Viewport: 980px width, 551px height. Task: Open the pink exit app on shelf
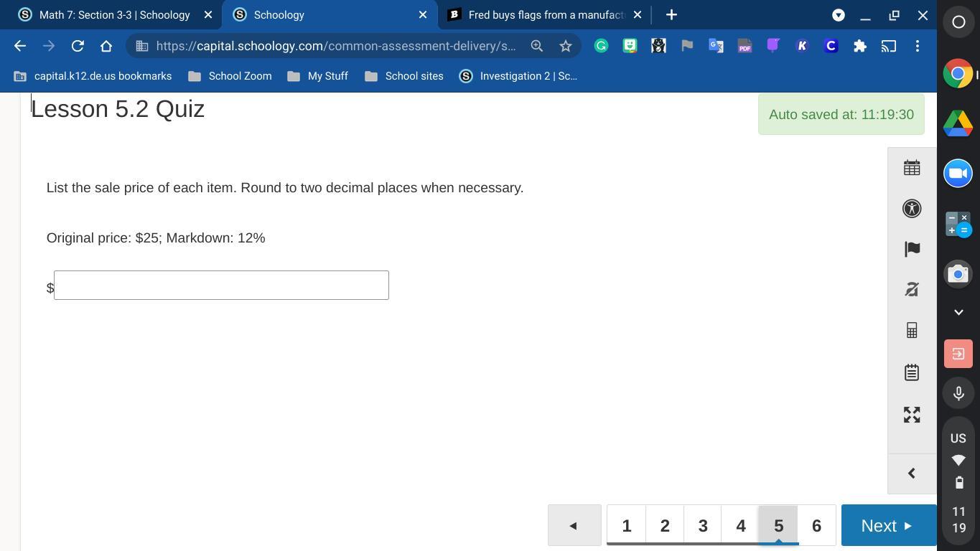[958, 354]
